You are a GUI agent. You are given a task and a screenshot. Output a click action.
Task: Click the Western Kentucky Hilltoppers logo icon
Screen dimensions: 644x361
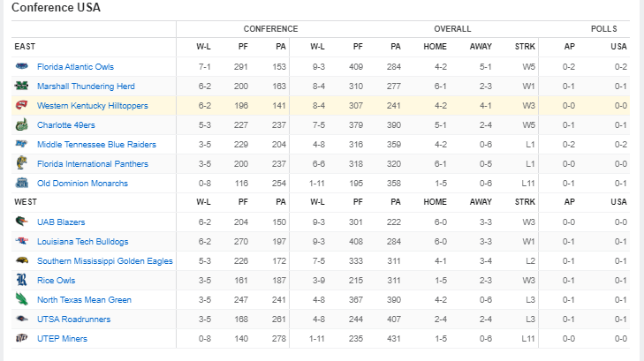(x=22, y=105)
